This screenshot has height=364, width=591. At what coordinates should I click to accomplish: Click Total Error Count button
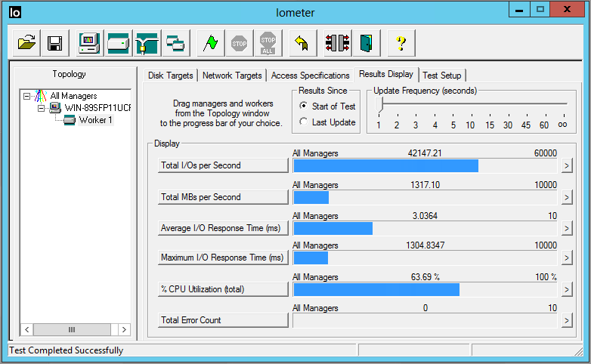click(223, 320)
